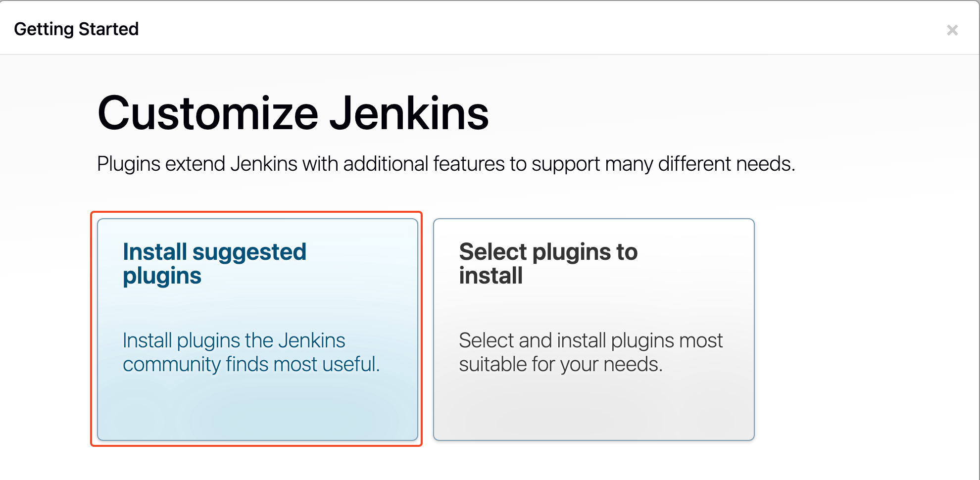Click 'Plugins extend Jenkins with additional features' text
This screenshot has height=480, width=980.
(x=446, y=164)
